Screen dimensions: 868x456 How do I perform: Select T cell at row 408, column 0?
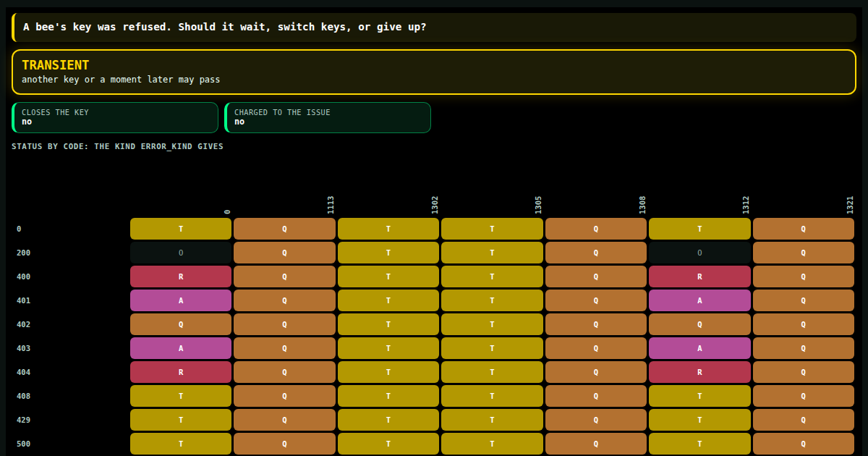pyautogui.click(x=181, y=396)
